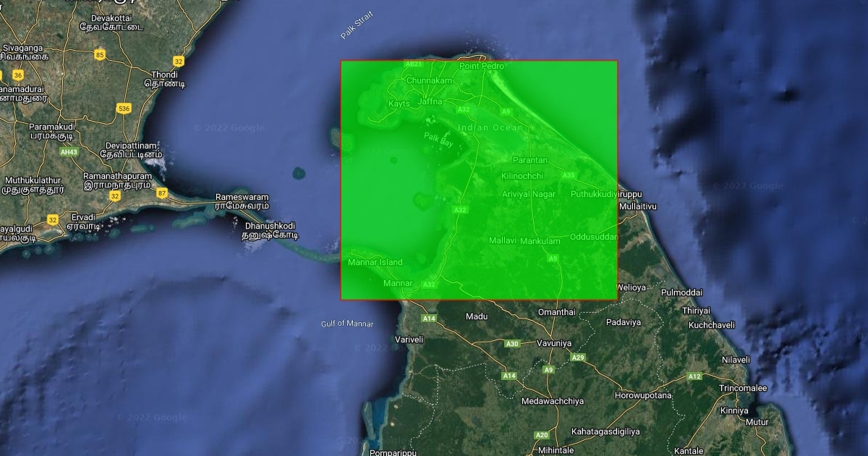This screenshot has height=456, width=868.
Task: Click the route 87 shield near Rameswaram
Action: click(162, 193)
